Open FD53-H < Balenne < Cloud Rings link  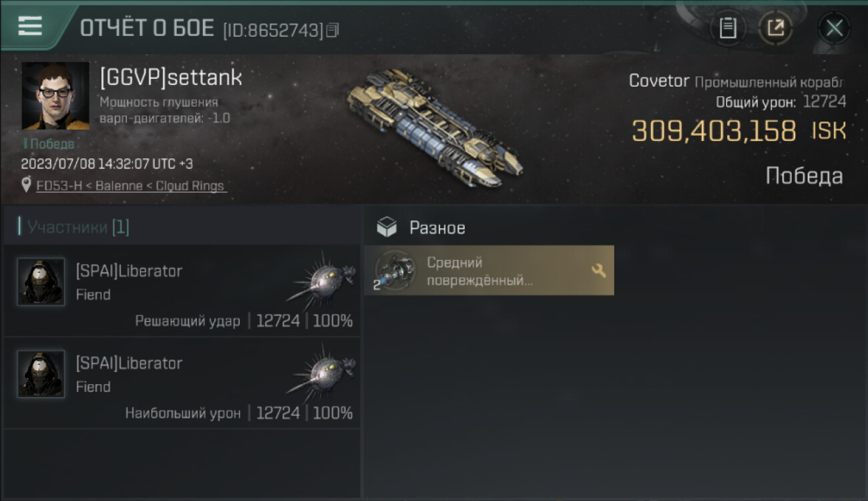click(131, 186)
